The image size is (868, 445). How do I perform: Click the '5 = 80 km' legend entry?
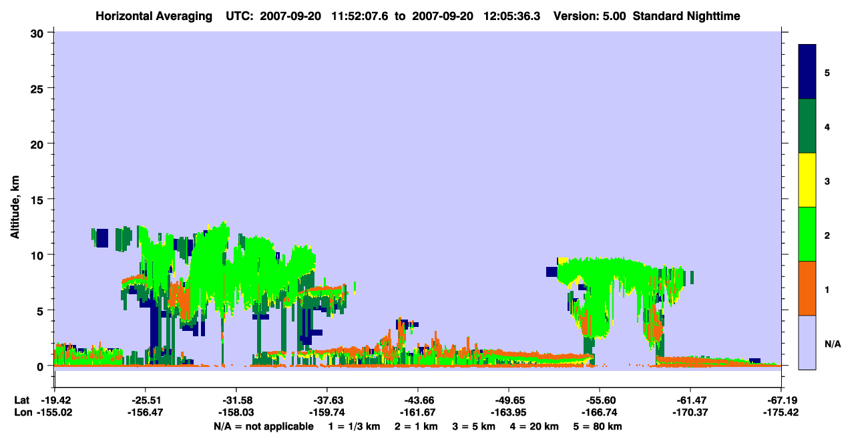[x=597, y=426]
